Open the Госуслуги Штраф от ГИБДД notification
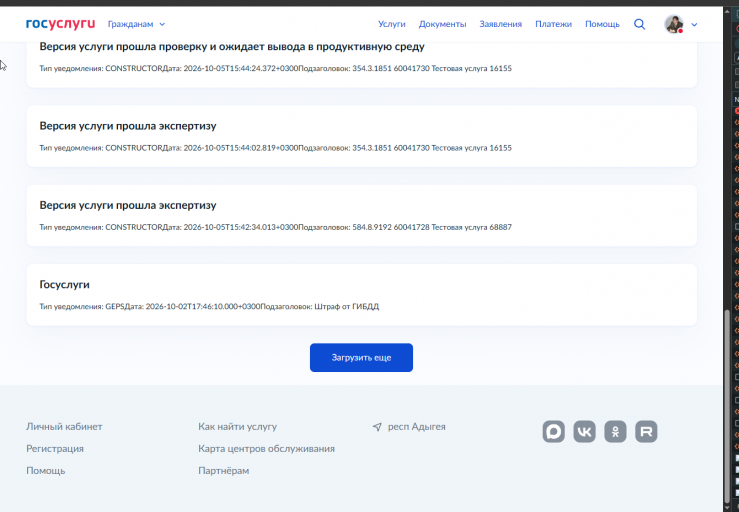739x512 pixels. 361,295
